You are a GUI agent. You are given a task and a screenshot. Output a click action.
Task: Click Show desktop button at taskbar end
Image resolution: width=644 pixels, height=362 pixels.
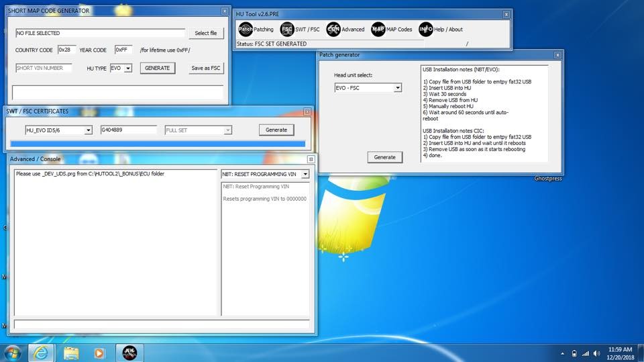[x=641, y=353]
